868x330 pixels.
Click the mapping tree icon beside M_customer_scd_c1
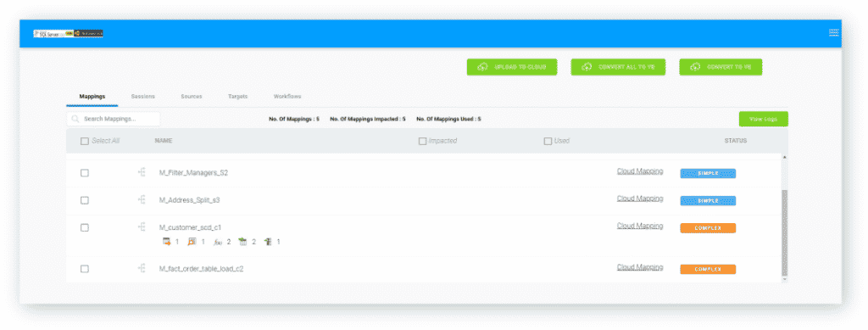[x=142, y=227]
